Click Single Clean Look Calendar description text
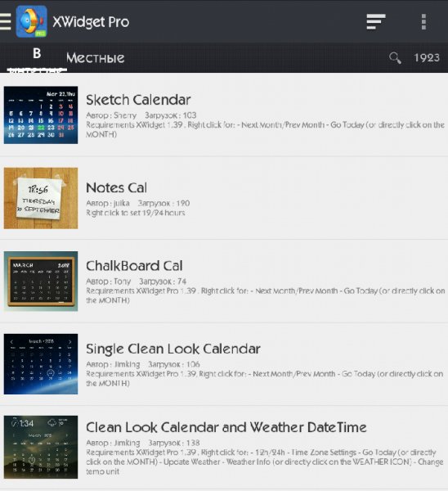The image size is (448, 491). [264, 379]
